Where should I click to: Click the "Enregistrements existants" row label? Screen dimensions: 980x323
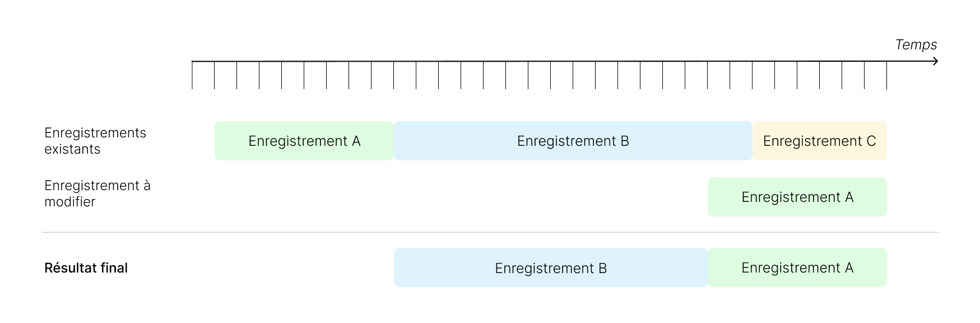pos(95,141)
